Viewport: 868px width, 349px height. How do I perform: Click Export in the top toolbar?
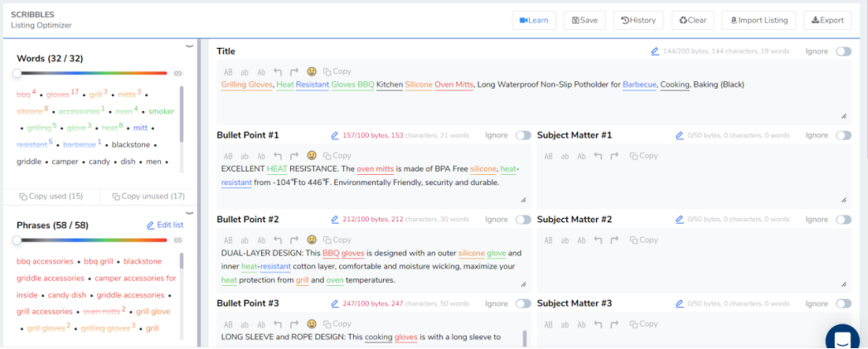[x=827, y=20]
